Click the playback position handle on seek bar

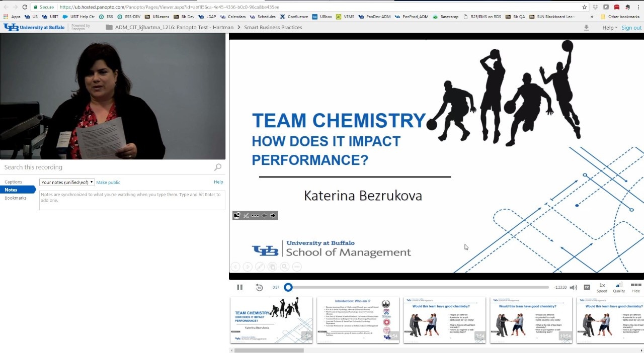coord(288,287)
